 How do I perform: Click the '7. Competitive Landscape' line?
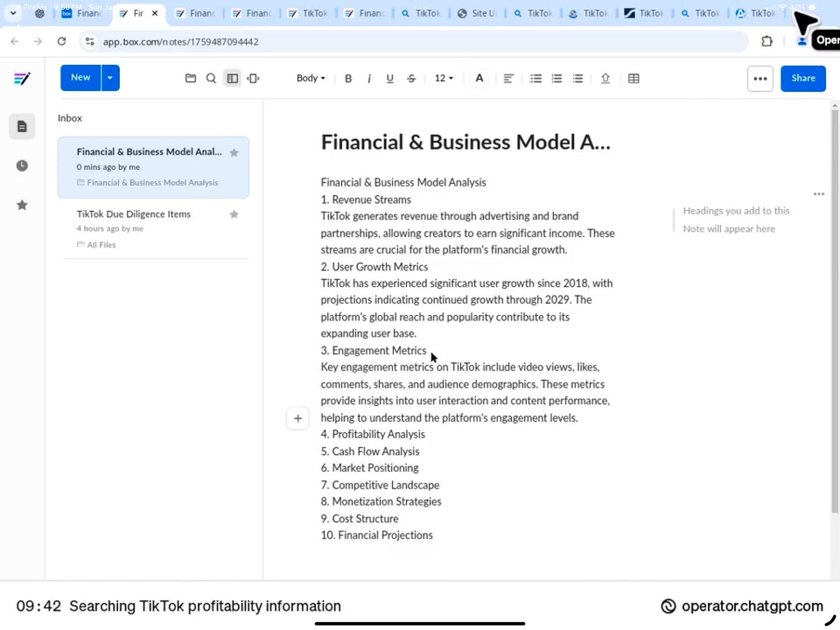(380, 485)
